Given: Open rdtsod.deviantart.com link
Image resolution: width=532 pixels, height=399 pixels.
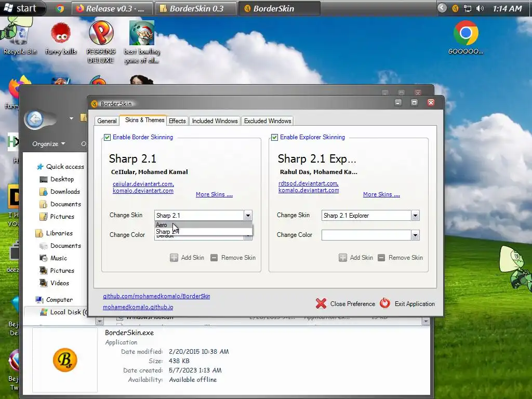Looking at the screenshot, I should [309, 183].
